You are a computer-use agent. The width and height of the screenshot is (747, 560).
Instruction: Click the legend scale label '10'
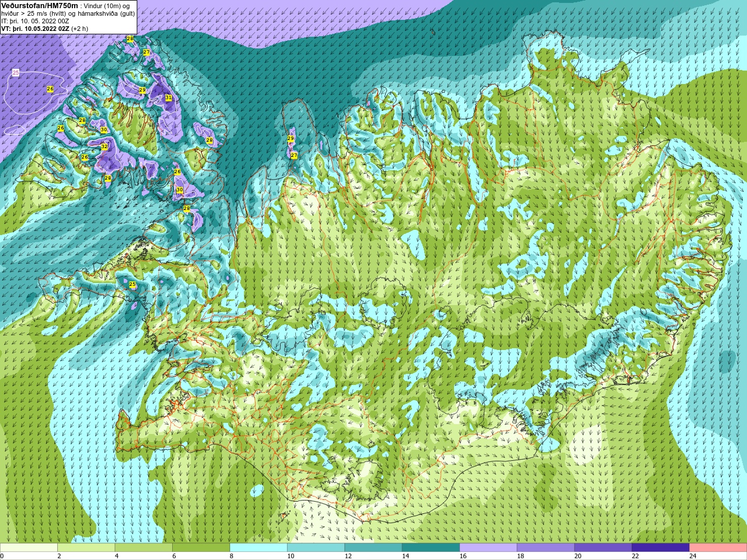pos(291,556)
